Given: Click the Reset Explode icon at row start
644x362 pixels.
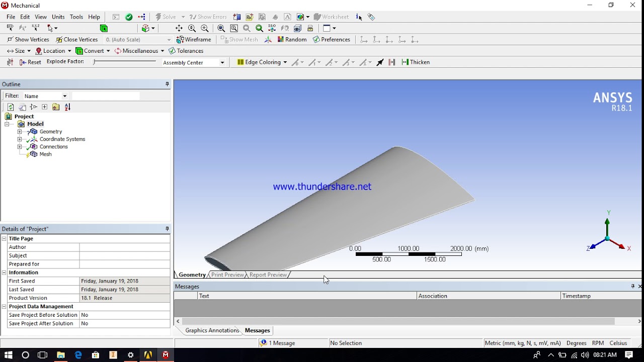Looking at the screenshot, I should click(10, 62).
